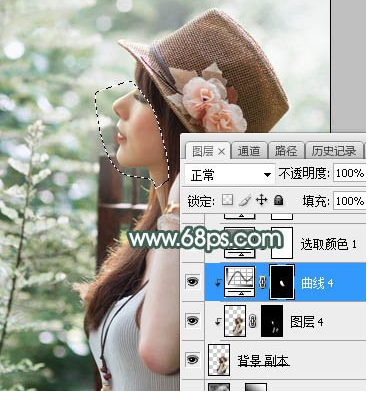Open the 历史记录 (History) tab

click(x=334, y=151)
